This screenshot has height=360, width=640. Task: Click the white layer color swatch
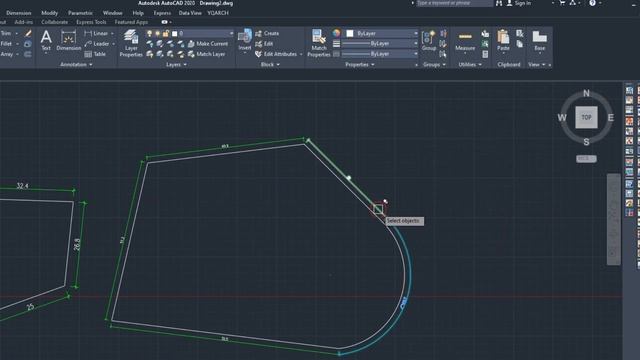pyautogui.click(x=174, y=33)
